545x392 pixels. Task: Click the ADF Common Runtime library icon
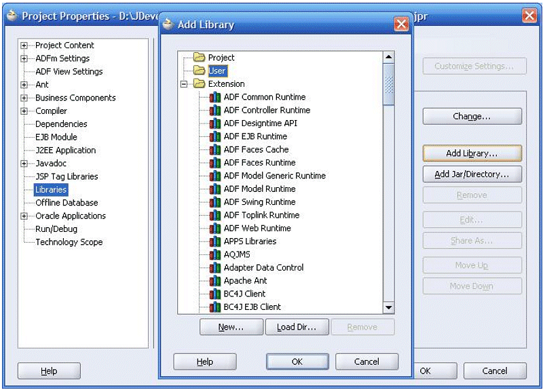[214, 97]
